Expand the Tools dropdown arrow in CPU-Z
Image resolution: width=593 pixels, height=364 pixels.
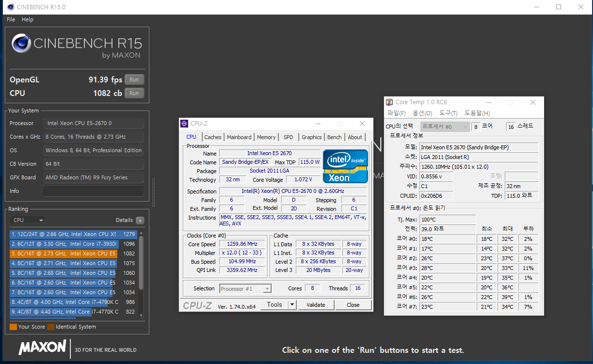292,305
